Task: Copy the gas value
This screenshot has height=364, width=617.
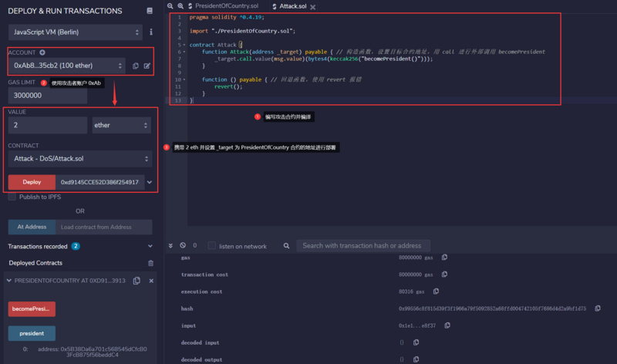Action: tap(444, 257)
